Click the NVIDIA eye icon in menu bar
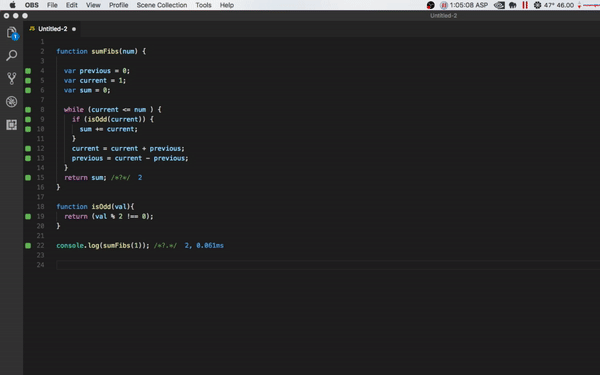 click(499, 5)
